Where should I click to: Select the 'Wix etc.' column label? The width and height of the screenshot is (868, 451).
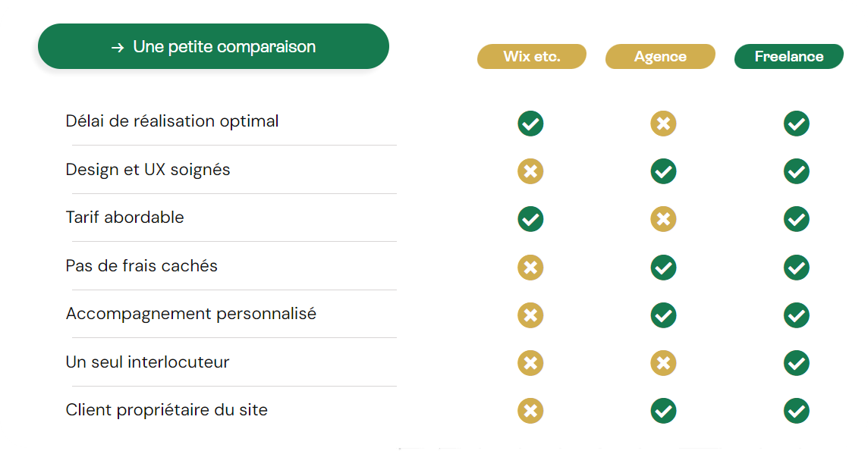click(531, 57)
